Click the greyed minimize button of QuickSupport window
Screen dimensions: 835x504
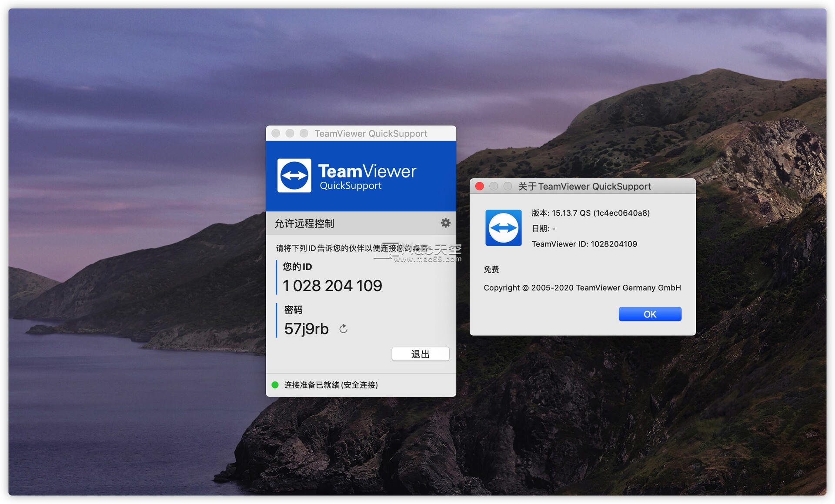coord(290,133)
